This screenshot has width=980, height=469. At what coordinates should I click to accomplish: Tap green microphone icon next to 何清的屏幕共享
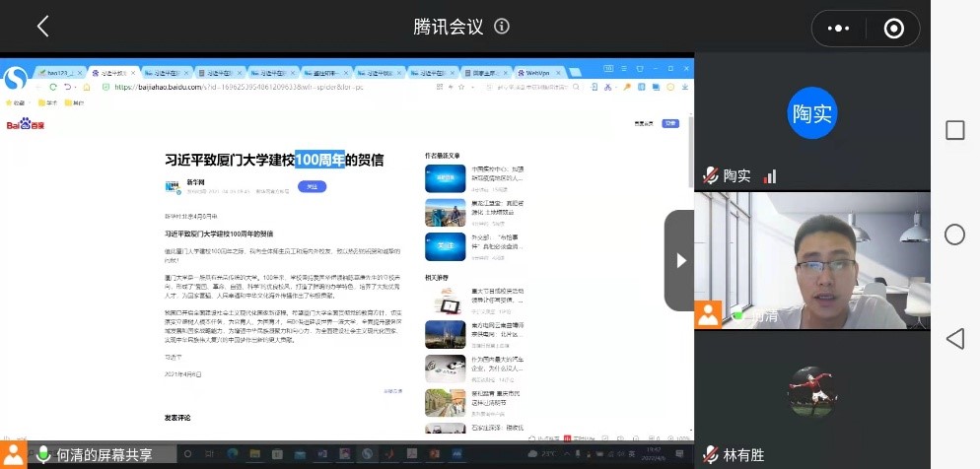pyautogui.click(x=43, y=454)
